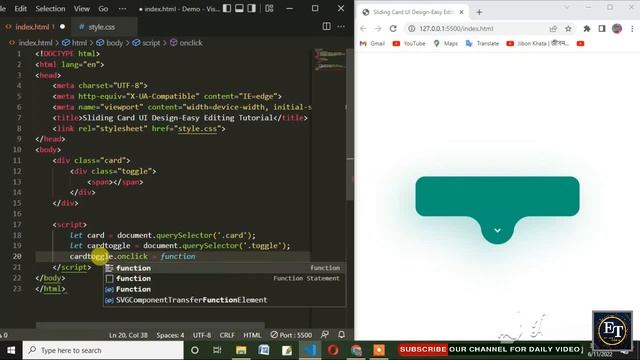
Task: Open the Chrome taskbar icon
Action: [x=356, y=350]
